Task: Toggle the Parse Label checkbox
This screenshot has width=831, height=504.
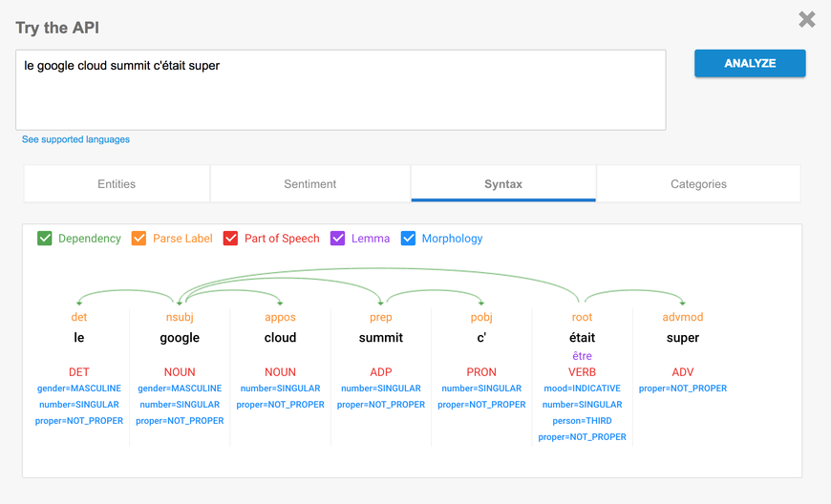Action: pyautogui.click(x=139, y=239)
